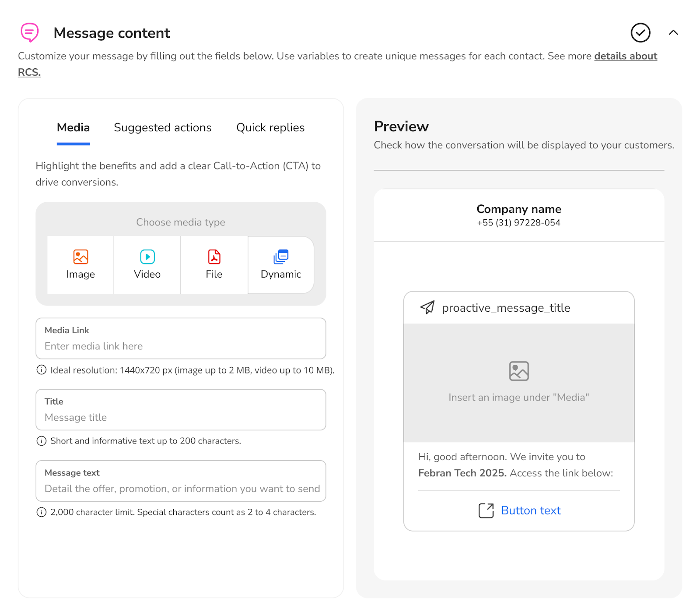
Task: Select Image media type
Action: pyautogui.click(x=80, y=264)
